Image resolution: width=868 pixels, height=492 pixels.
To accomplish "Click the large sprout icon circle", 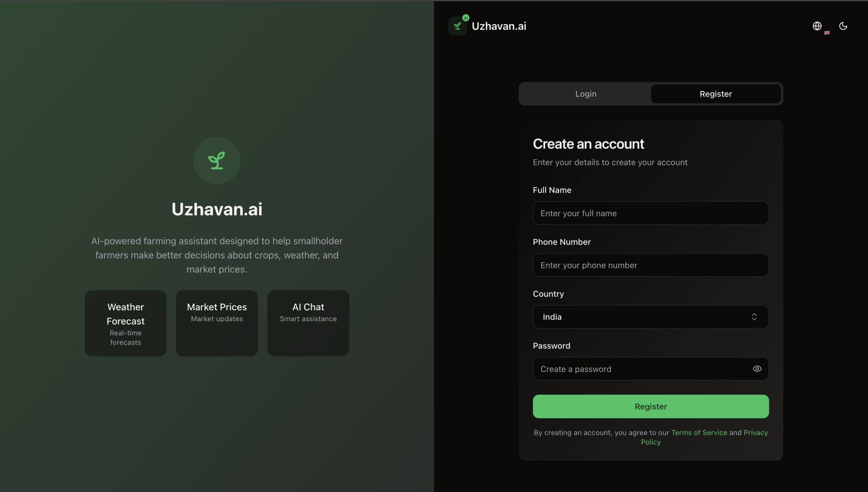I will click(217, 160).
